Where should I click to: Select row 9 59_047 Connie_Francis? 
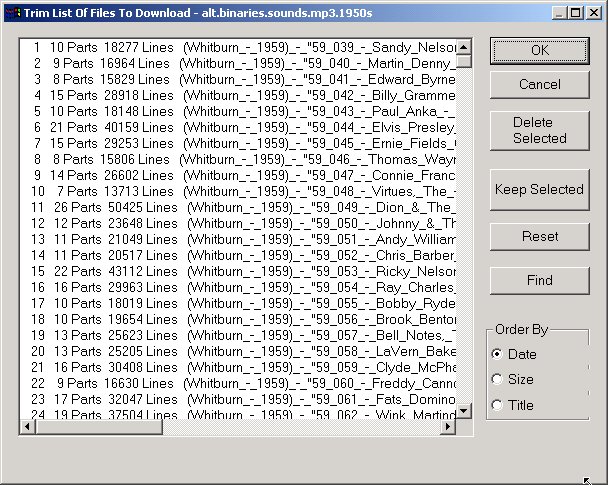click(238, 175)
